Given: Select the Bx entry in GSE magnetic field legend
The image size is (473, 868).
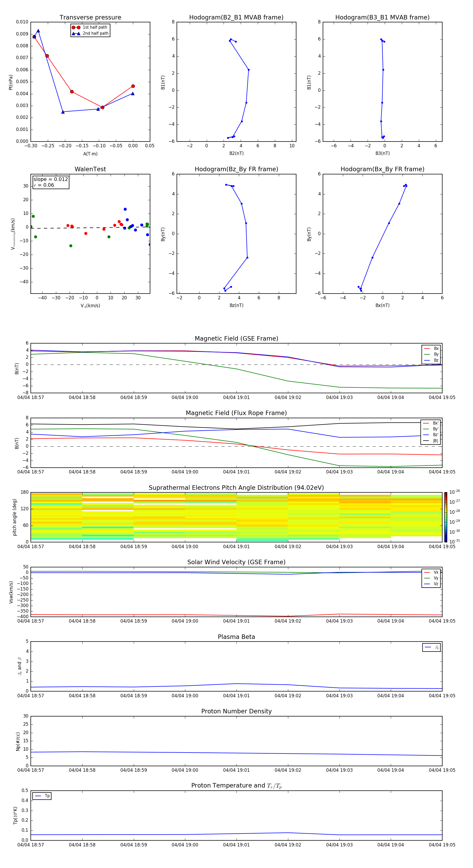Looking at the screenshot, I should coord(431,349).
